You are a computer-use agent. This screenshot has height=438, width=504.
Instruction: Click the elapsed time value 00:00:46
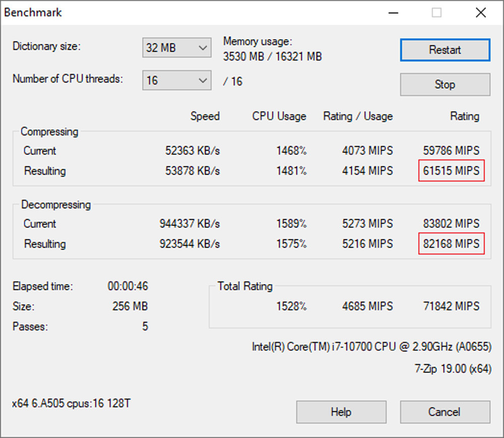[x=128, y=286]
